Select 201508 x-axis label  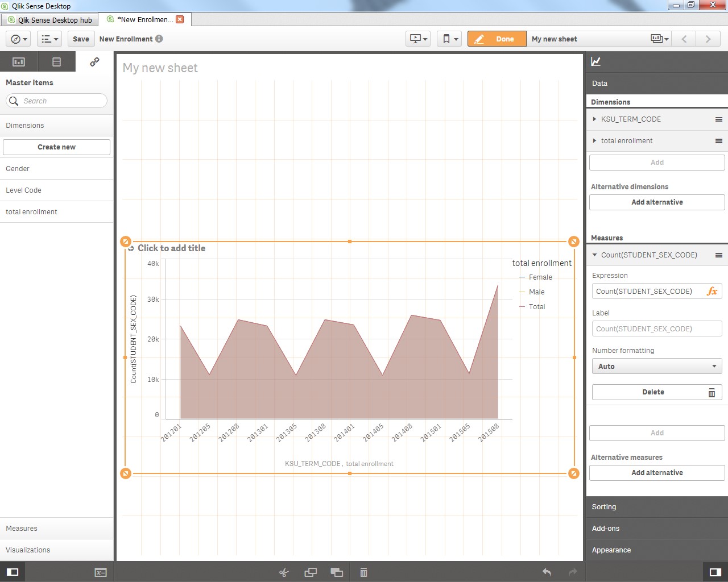pyautogui.click(x=489, y=433)
